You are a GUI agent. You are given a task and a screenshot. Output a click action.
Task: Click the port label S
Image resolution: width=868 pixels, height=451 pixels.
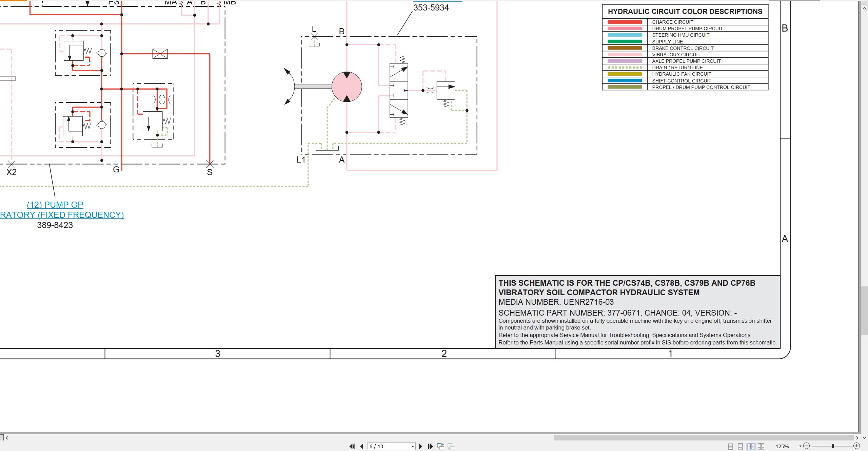pos(210,172)
